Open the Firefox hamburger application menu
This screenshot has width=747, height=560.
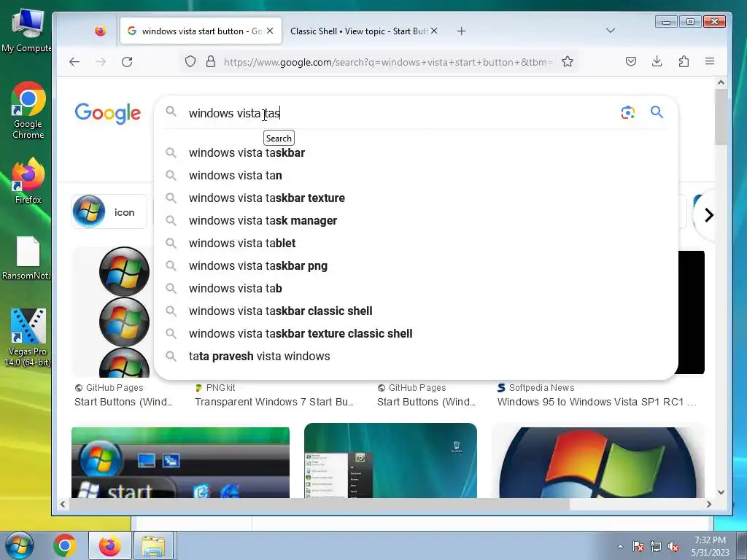tap(710, 61)
